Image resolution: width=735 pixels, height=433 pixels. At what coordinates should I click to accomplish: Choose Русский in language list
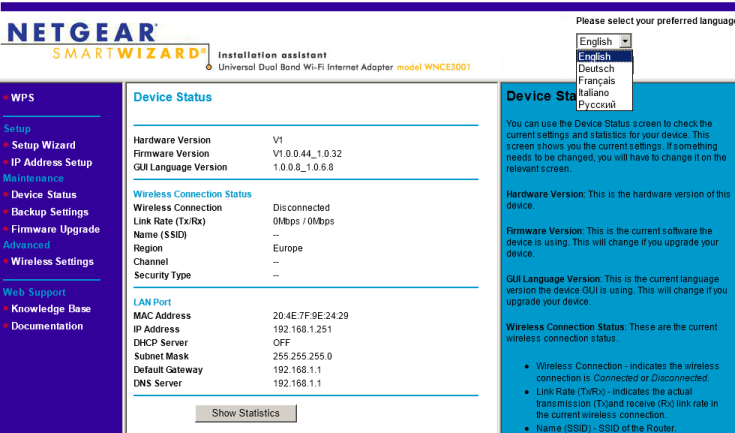604,105
